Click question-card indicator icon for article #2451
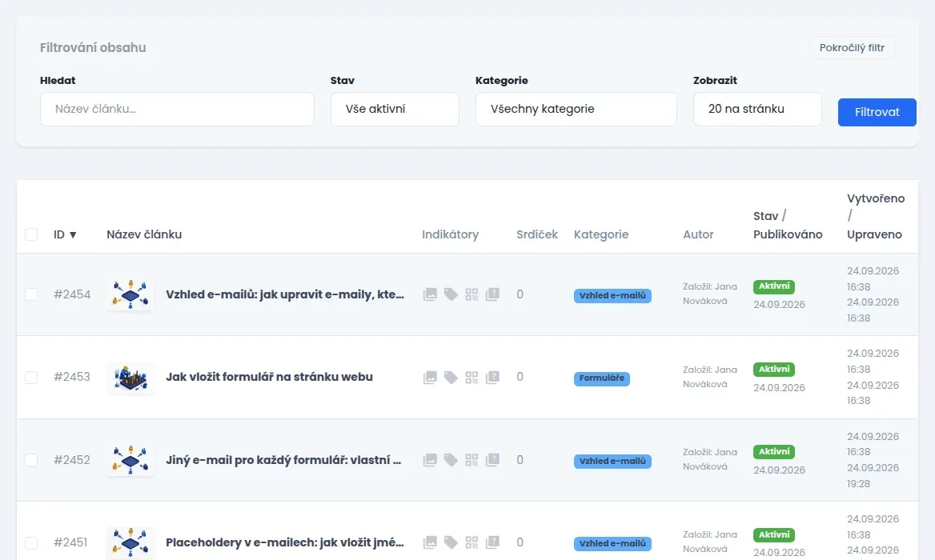935x560 pixels. (x=492, y=542)
